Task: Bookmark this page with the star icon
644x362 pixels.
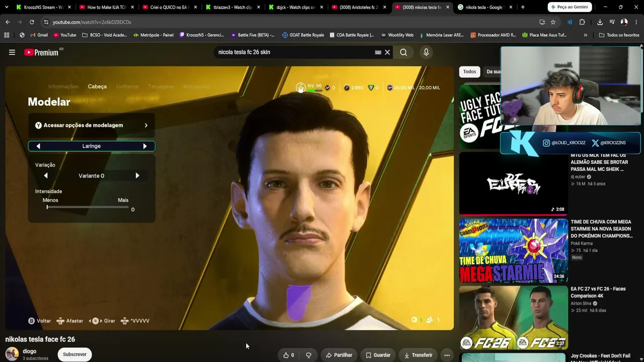Action: pyautogui.click(x=553, y=22)
